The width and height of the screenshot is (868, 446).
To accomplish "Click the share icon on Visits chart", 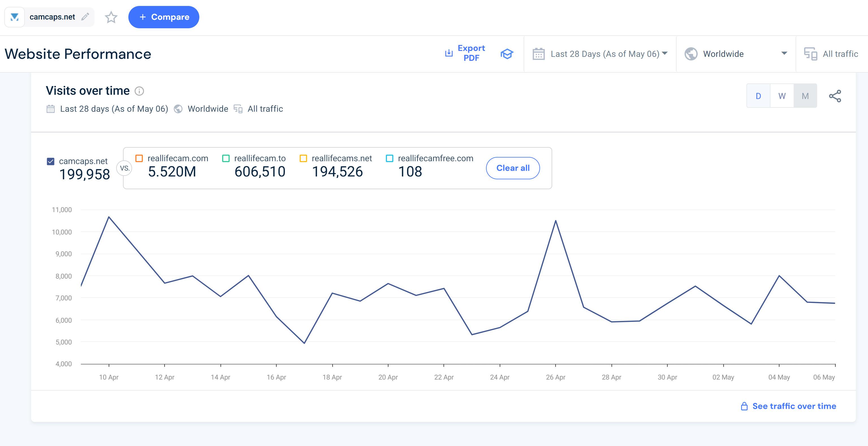I will click(835, 96).
